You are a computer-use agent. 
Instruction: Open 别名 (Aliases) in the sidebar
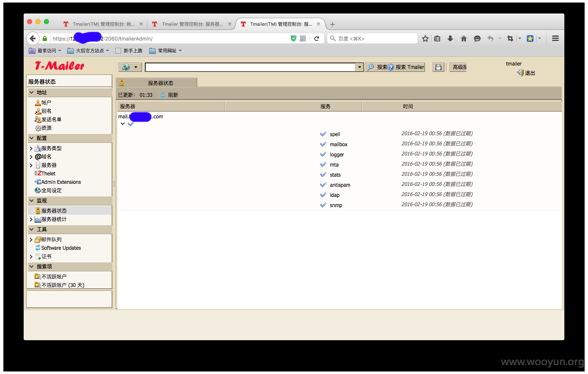[43, 111]
